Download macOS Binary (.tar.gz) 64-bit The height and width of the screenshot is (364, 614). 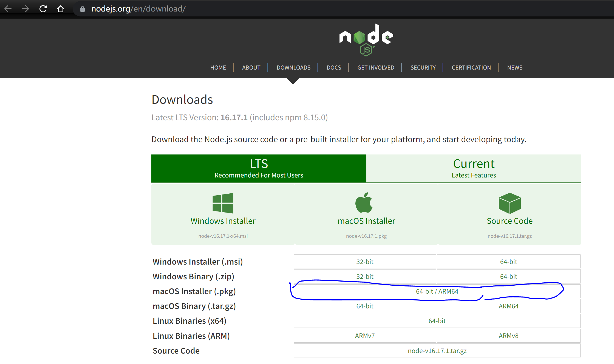click(365, 306)
